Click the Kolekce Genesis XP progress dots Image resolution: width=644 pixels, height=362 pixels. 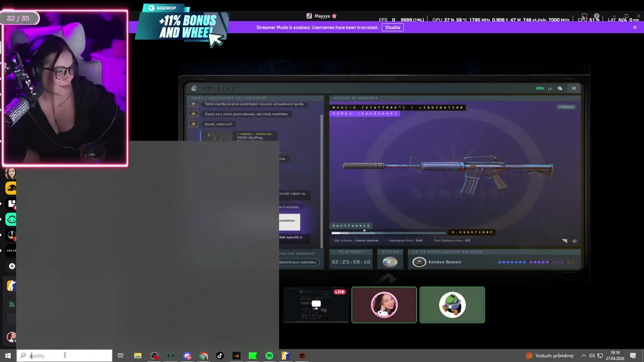tap(536, 262)
